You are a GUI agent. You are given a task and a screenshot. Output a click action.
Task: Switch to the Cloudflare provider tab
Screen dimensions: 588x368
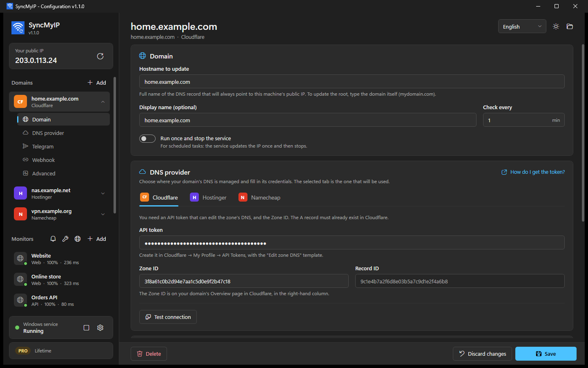point(159,197)
